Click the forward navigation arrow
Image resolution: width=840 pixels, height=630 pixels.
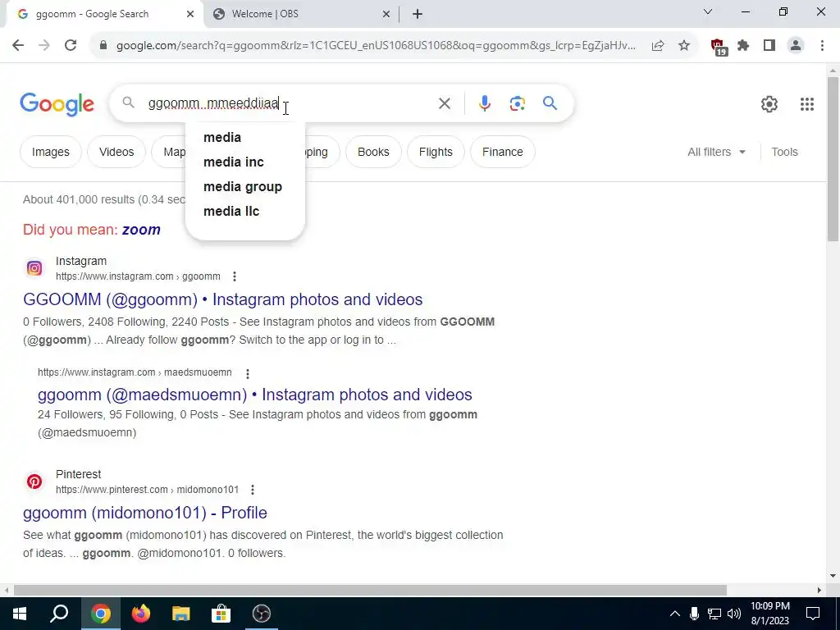pos(44,46)
